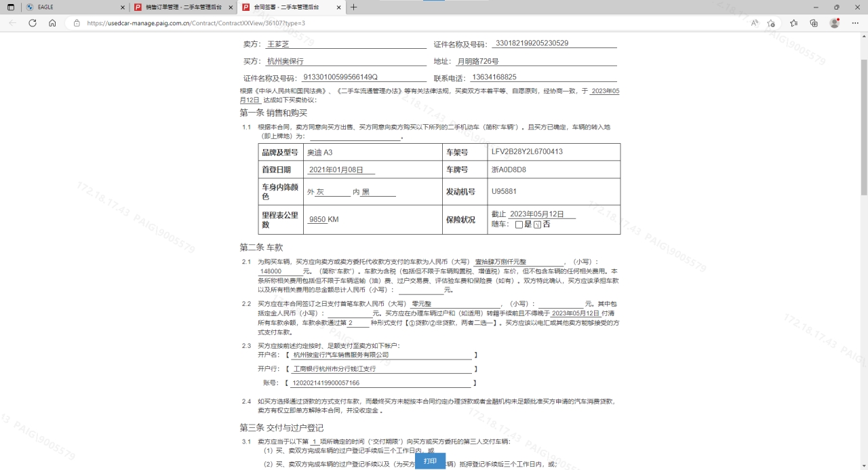Close the EAGLE tab
Screen dimensions: 868x470
coord(123,7)
